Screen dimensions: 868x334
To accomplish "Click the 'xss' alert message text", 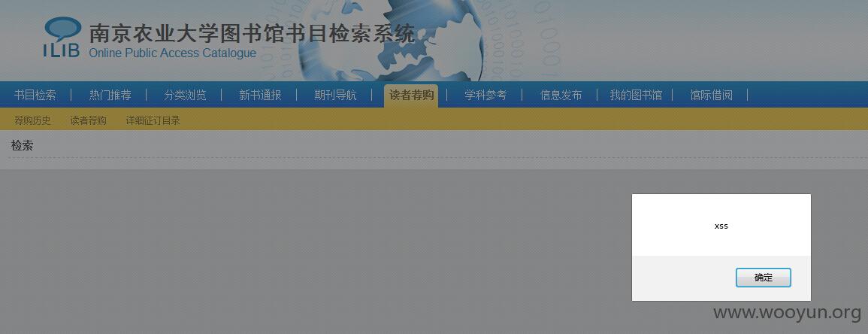I will pyautogui.click(x=721, y=226).
